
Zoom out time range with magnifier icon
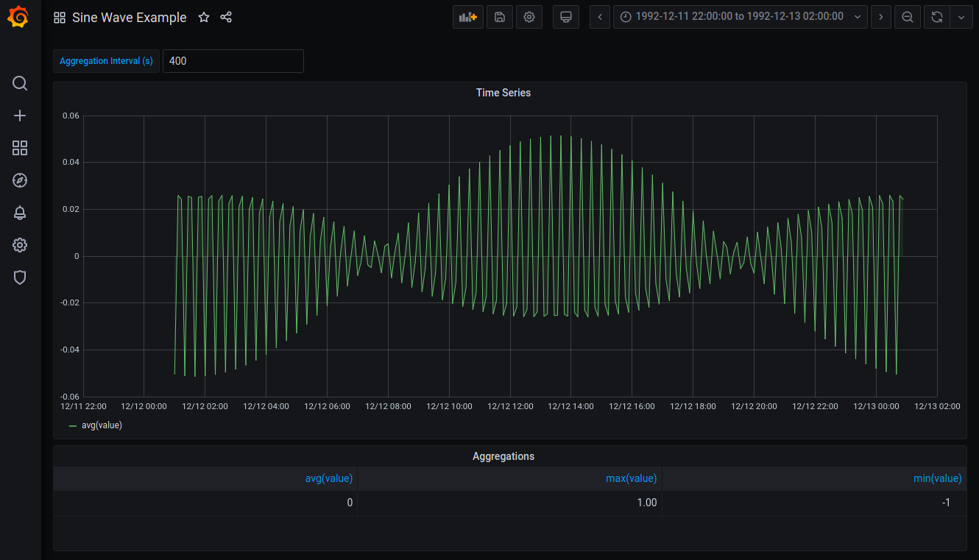click(908, 17)
